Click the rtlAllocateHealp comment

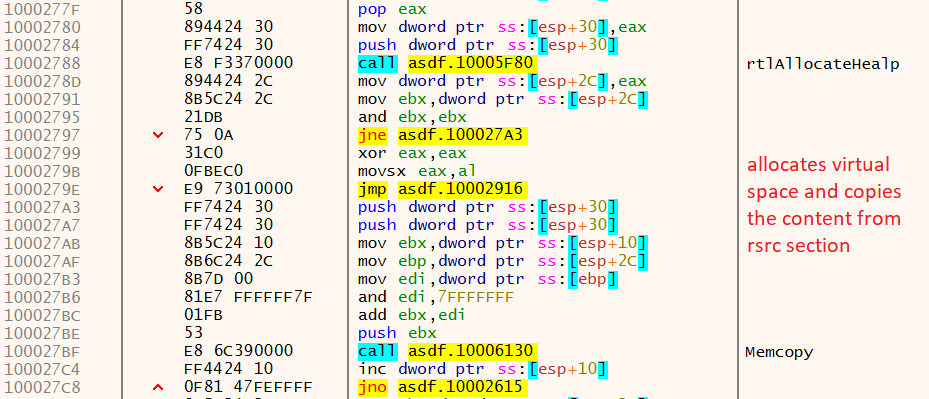pos(823,64)
